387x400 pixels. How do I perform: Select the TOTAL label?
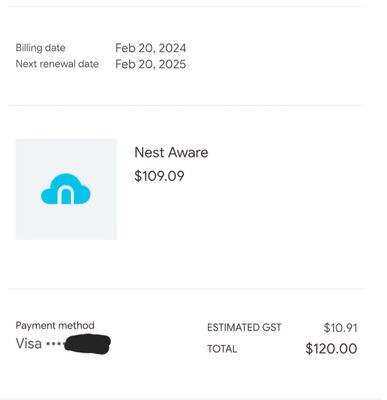click(x=222, y=349)
